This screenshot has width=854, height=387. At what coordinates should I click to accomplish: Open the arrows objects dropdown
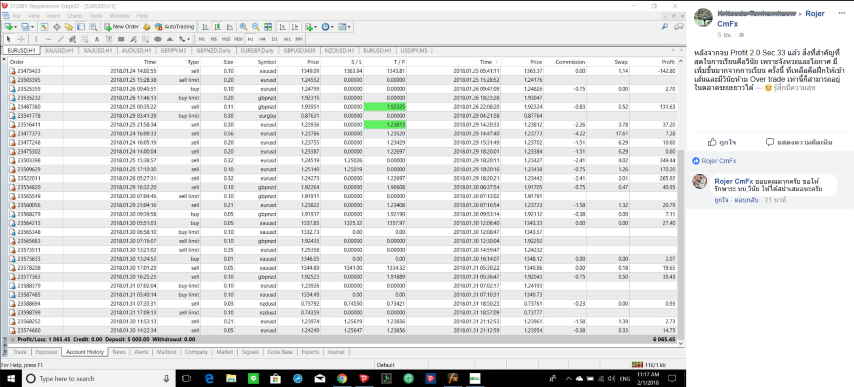(x=184, y=39)
